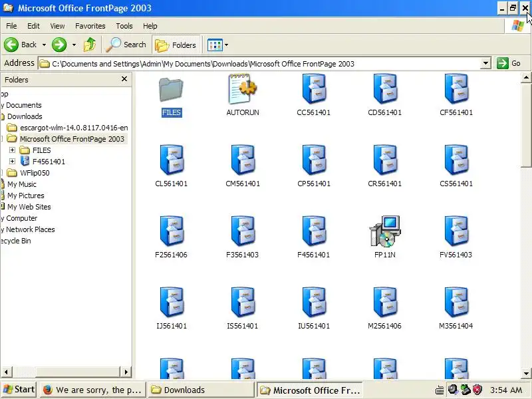The width and height of the screenshot is (532, 399).
Task: Click the Go button
Action: [x=509, y=63]
